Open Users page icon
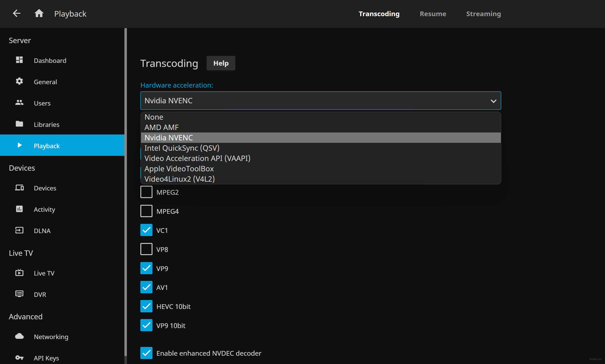Image resolution: width=605 pixels, height=364 pixels. pyautogui.click(x=19, y=103)
